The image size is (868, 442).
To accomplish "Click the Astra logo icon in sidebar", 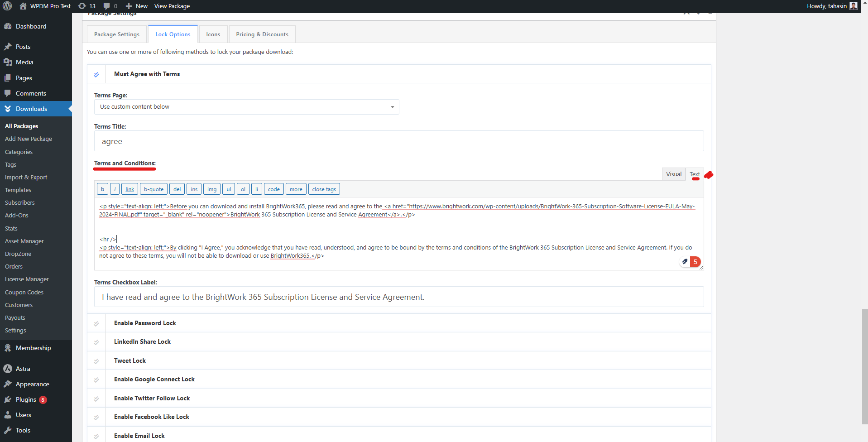I will click(x=8, y=369).
